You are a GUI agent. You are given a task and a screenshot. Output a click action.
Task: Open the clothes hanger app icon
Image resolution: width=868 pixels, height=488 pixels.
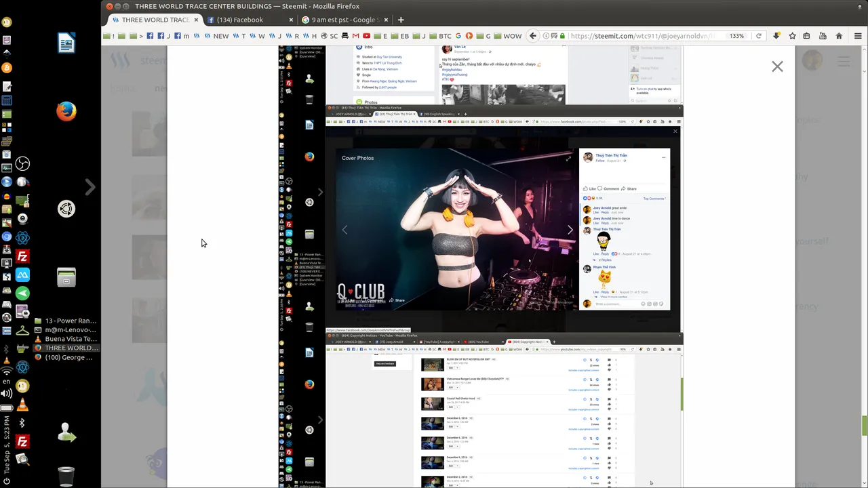click(22, 331)
